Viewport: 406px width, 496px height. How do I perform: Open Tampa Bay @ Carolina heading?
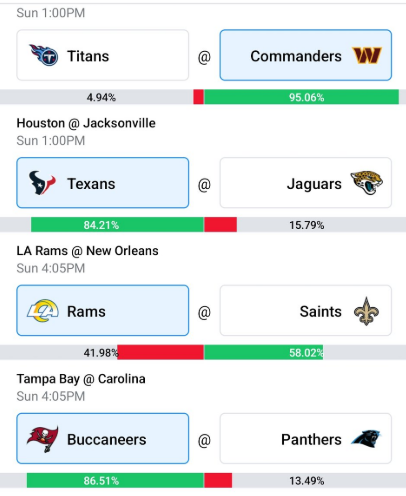pyautogui.click(x=81, y=379)
